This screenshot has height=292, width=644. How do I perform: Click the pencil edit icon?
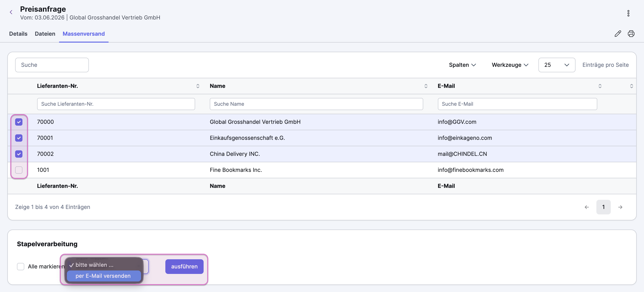617,33
